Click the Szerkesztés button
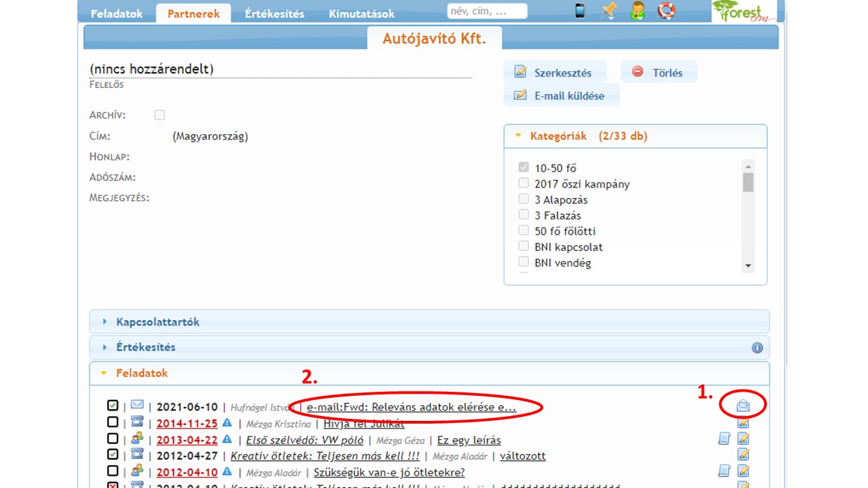868x488 pixels. pyautogui.click(x=554, y=73)
